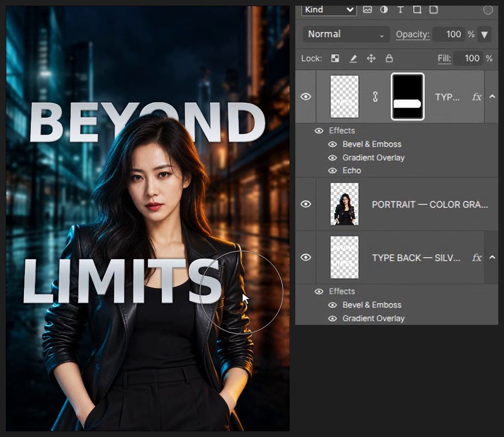Lock layer position move icon
The height and width of the screenshot is (437, 504).
[x=371, y=59]
